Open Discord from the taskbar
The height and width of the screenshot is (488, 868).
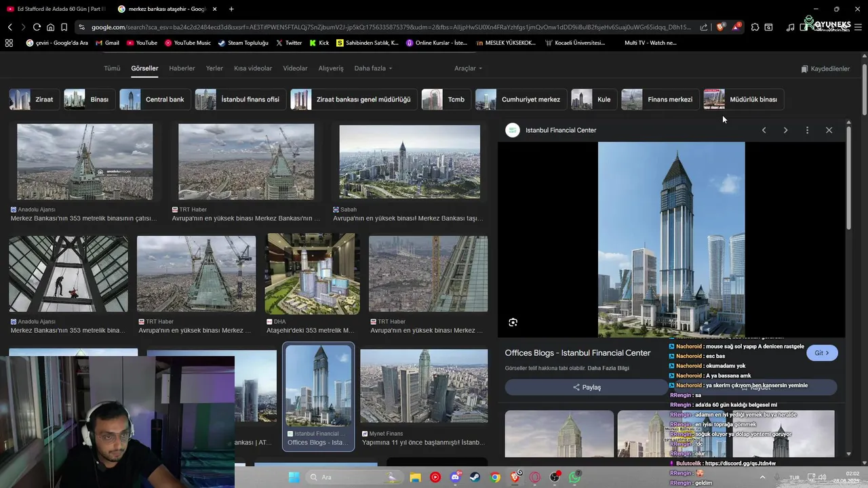(456, 477)
